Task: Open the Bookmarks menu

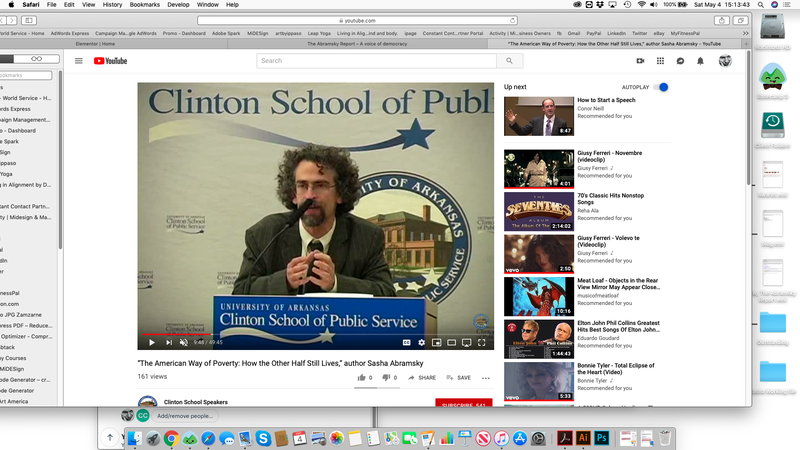Action: (x=144, y=5)
